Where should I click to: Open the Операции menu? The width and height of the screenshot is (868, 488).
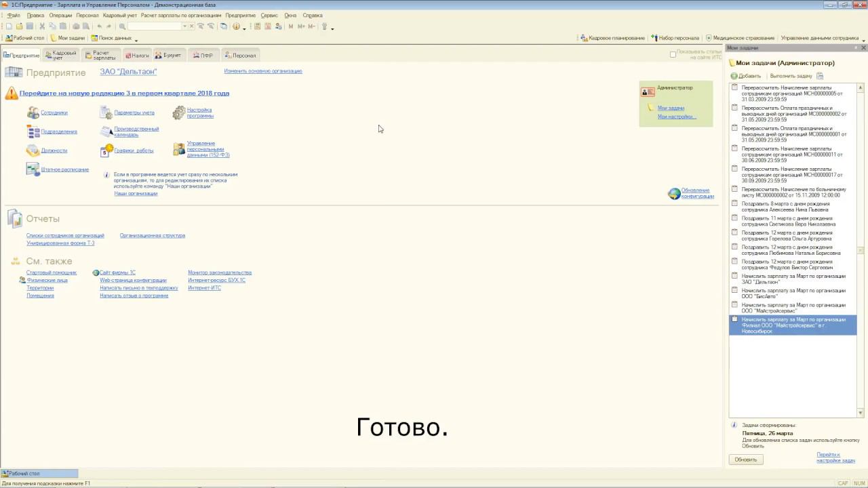click(x=60, y=15)
